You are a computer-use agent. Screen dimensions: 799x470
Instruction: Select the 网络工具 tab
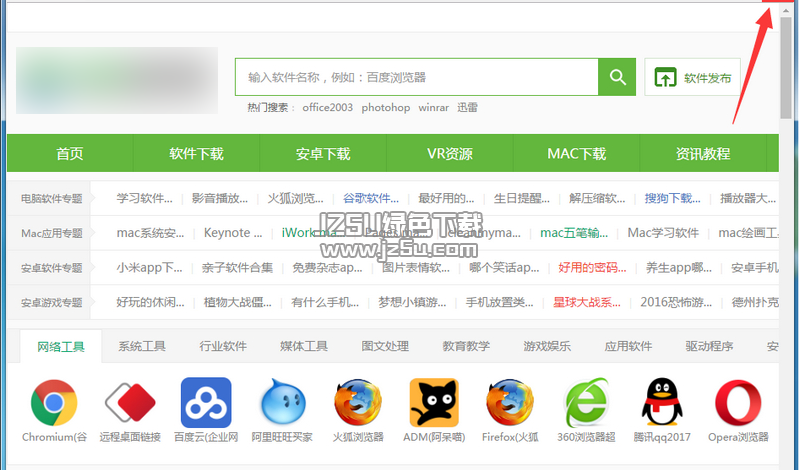(x=61, y=347)
